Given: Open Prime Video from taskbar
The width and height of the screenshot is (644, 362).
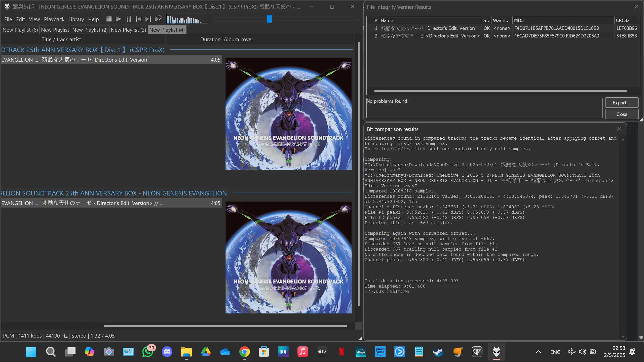Looking at the screenshot, I should [x=380, y=352].
